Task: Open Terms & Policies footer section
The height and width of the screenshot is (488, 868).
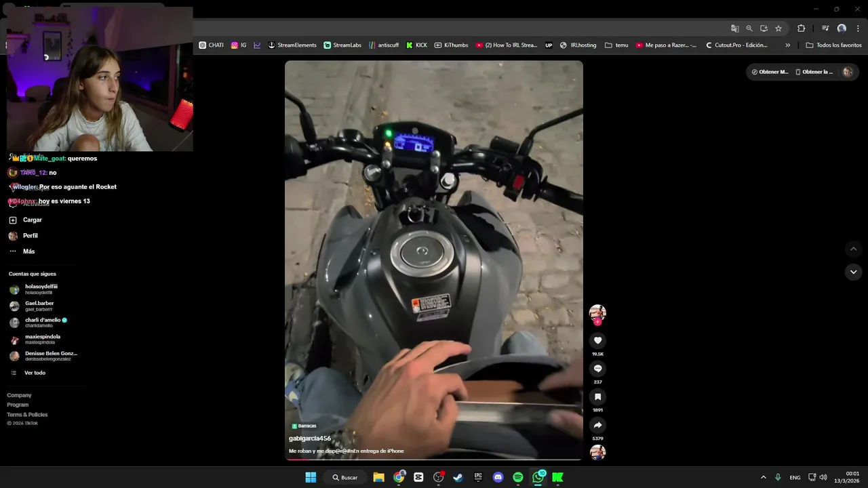Action: (27, 414)
